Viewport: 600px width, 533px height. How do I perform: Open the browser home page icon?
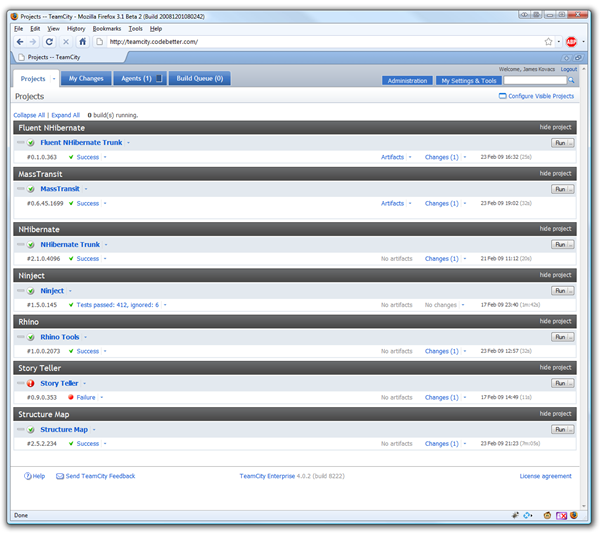coord(83,41)
